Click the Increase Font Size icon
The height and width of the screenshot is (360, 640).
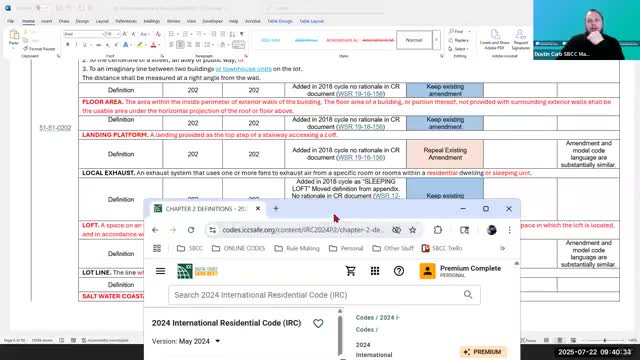coord(125,34)
